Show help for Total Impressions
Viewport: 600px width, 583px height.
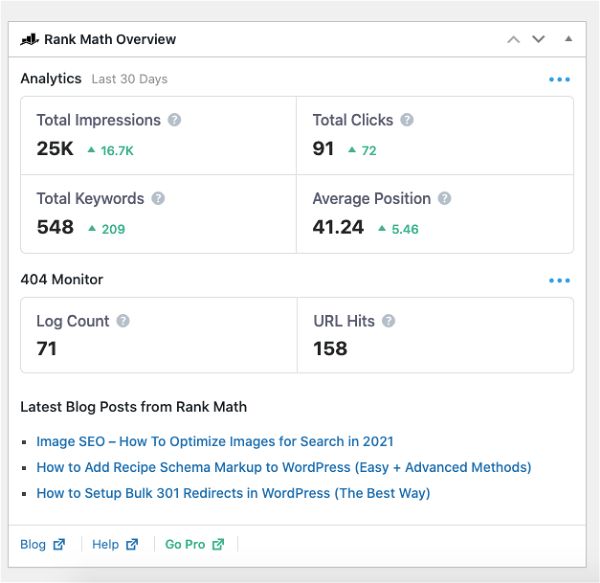coord(174,120)
